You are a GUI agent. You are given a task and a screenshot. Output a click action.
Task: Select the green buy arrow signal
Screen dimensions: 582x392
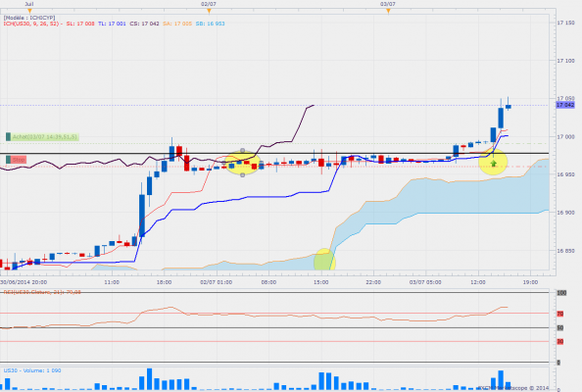pyautogui.click(x=493, y=163)
